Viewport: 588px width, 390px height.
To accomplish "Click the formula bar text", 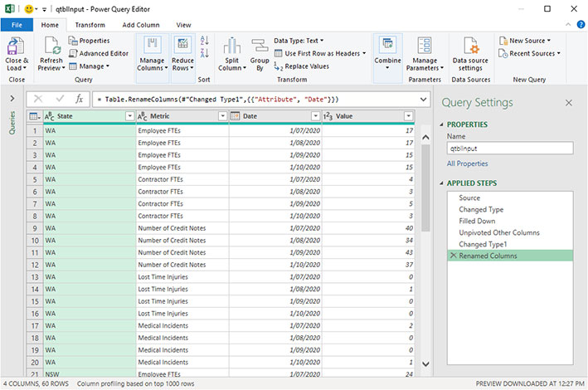I will pos(218,100).
